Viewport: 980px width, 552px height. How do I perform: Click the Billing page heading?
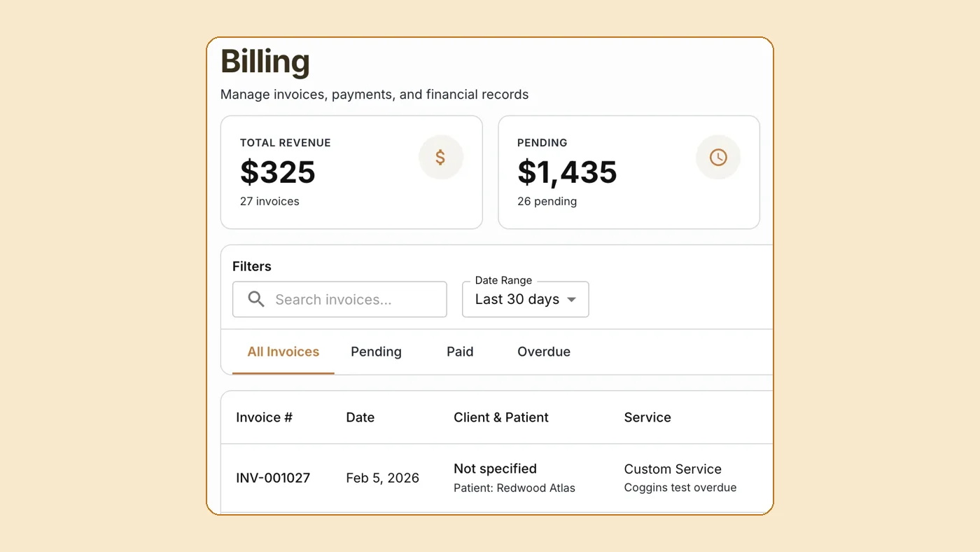(x=265, y=62)
